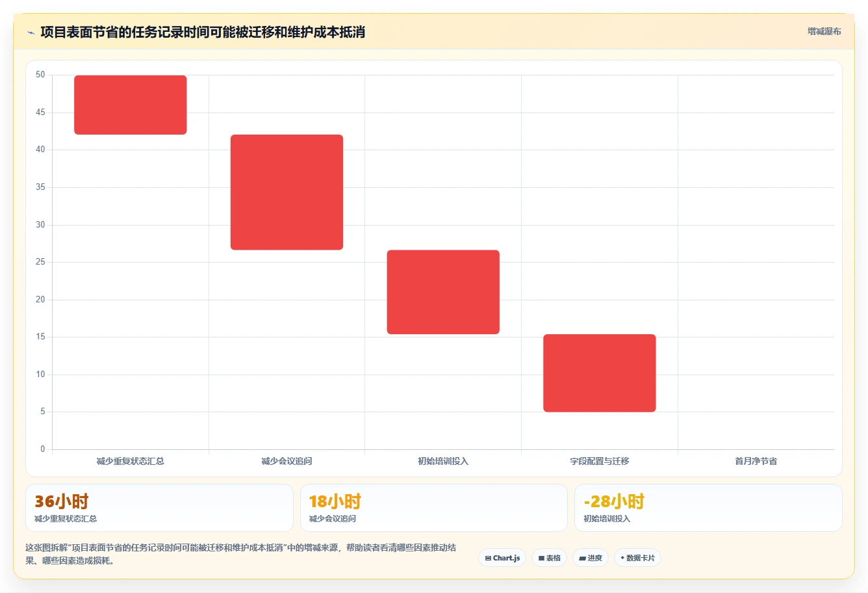The image size is (868, 593).
Task: Select the 表格 chip
Action: 549,558
